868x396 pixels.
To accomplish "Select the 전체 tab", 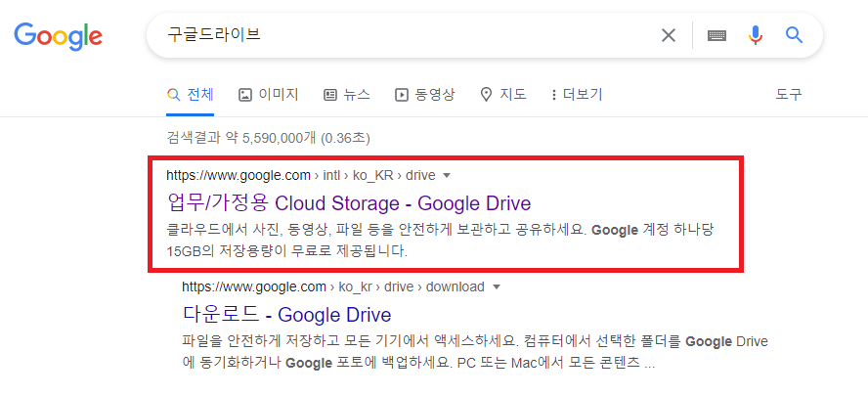I will pos(190,95).
